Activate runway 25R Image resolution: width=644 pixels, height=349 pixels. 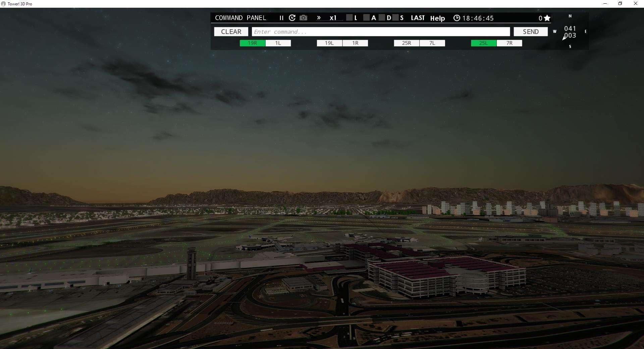(x=406, y=43)
